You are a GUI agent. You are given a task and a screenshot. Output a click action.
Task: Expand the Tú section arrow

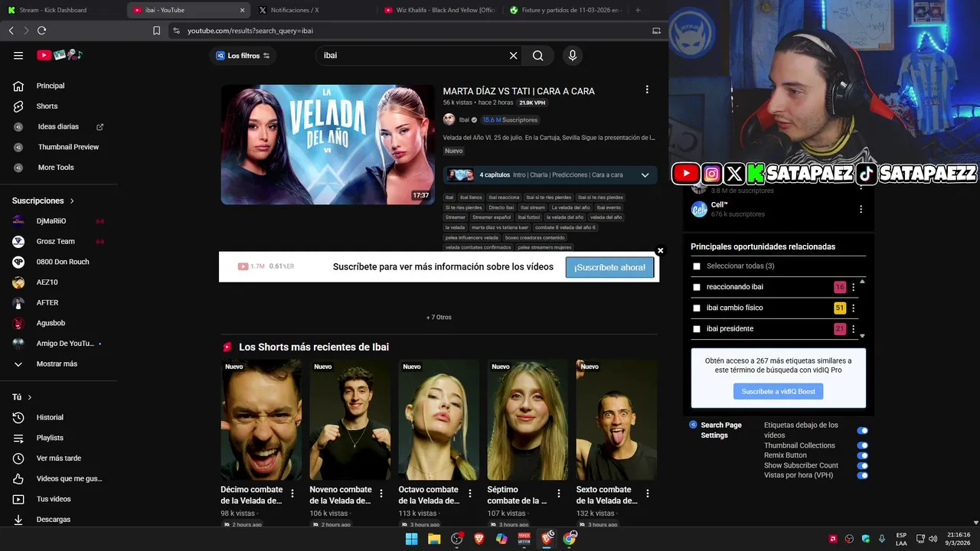30,397
